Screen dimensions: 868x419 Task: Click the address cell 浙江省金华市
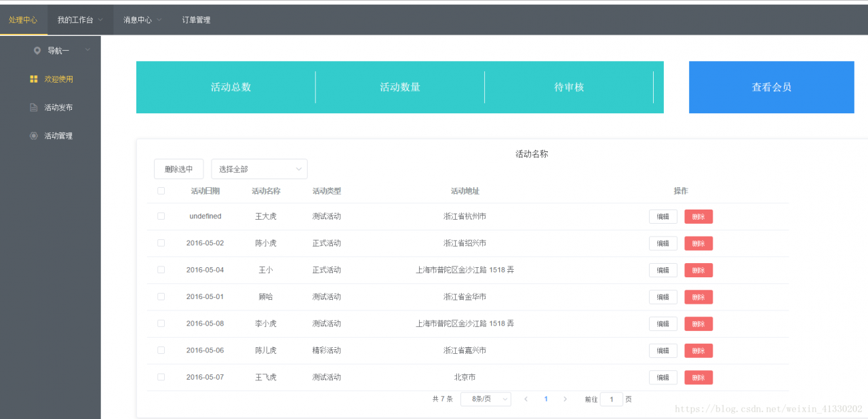465,297
